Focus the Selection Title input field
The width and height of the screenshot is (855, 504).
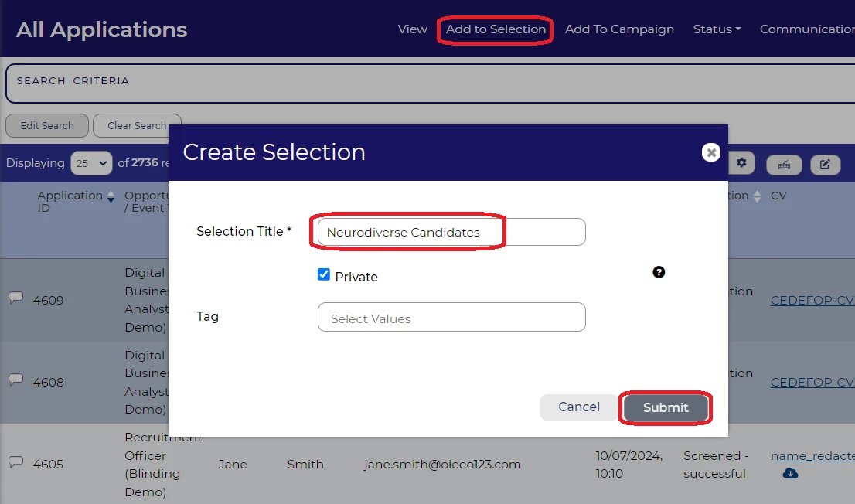(x=451, y=232)
